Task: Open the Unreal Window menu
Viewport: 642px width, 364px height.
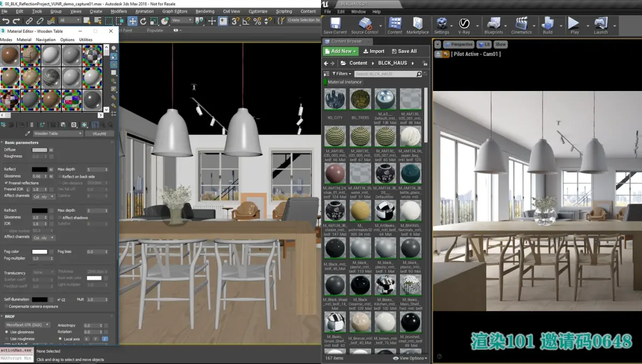Action: coord(358,11)
